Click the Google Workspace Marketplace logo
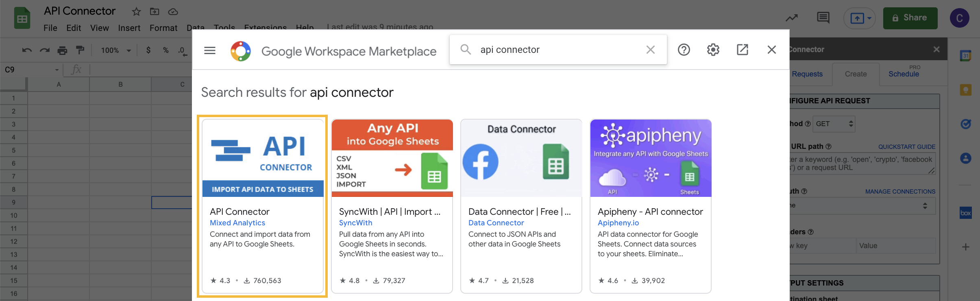The width and height of the screenshot is (980, 301). point(241,51)
